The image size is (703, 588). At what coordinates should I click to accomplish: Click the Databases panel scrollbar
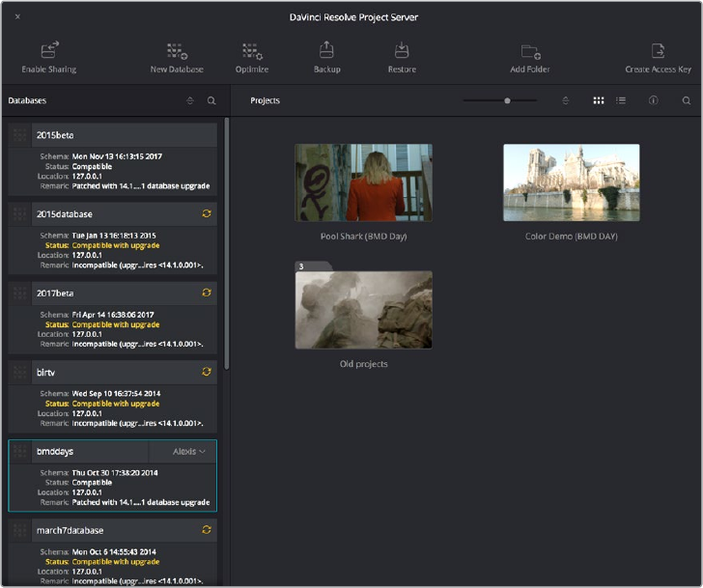coord(227,244)
